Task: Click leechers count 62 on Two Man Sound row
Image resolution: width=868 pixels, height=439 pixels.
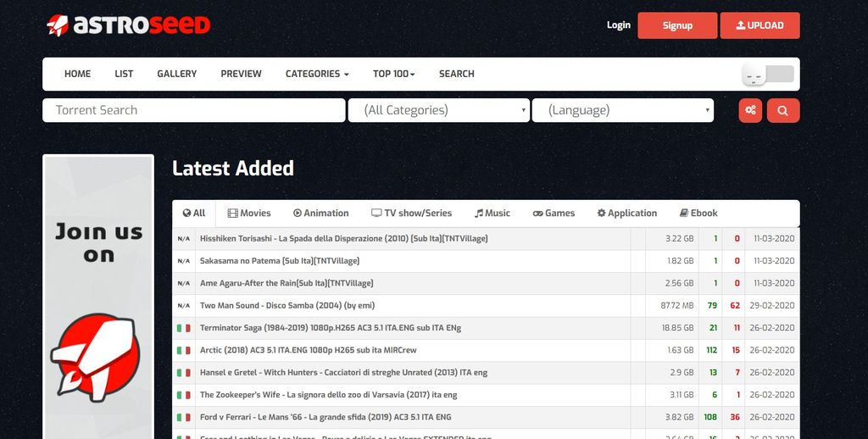Action: click(x=735, y=306)
